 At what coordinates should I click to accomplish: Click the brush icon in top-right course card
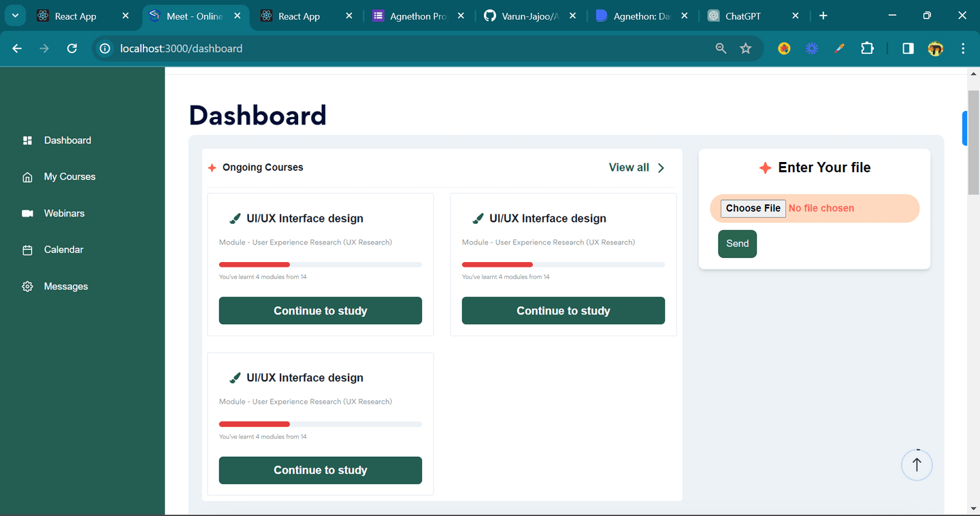[478, 219]
